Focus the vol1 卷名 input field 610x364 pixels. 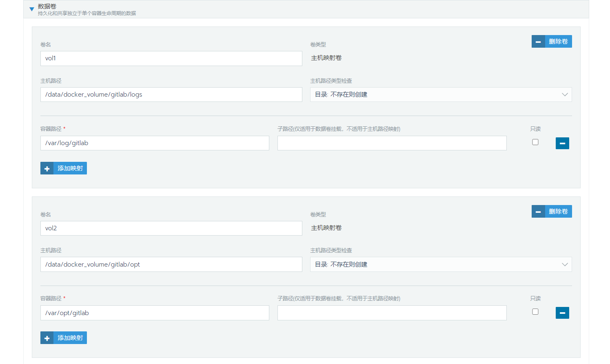[x=171, y=58]
